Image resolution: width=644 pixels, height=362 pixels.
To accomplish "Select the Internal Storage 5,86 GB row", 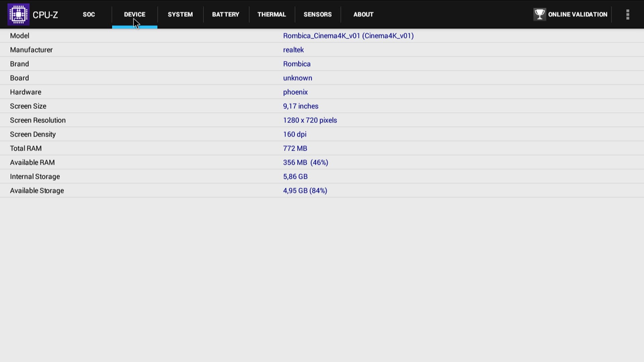I will pos(295,177).
